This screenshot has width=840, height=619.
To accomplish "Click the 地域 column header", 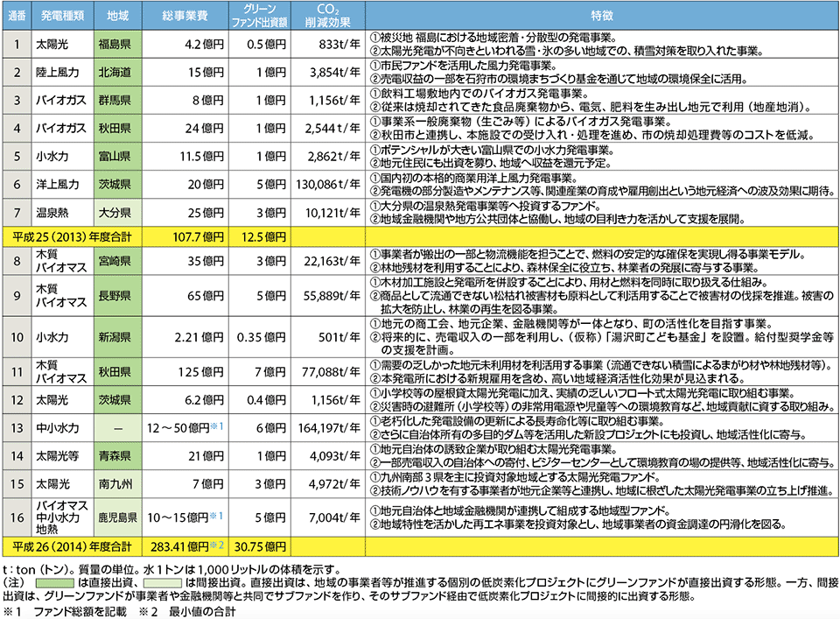I will 118,16.
